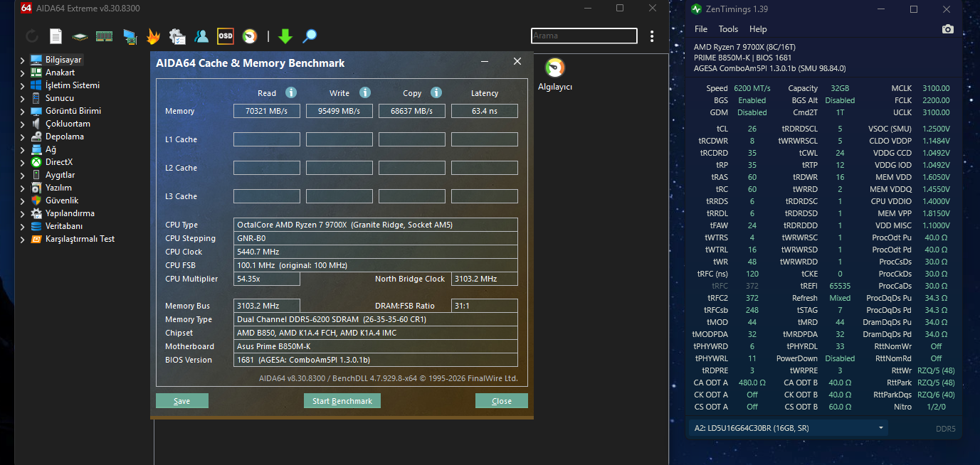Select Ağ in the tree
Image resolution: width=980 pixels, height=465 pixels.
pyautogui.click(x=51, y=149)
